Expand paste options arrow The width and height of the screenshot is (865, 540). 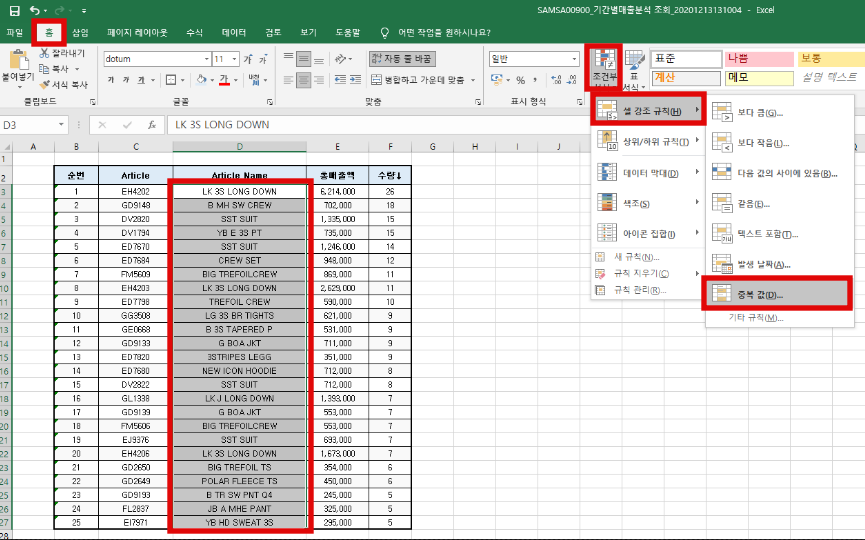click(18, 87)
